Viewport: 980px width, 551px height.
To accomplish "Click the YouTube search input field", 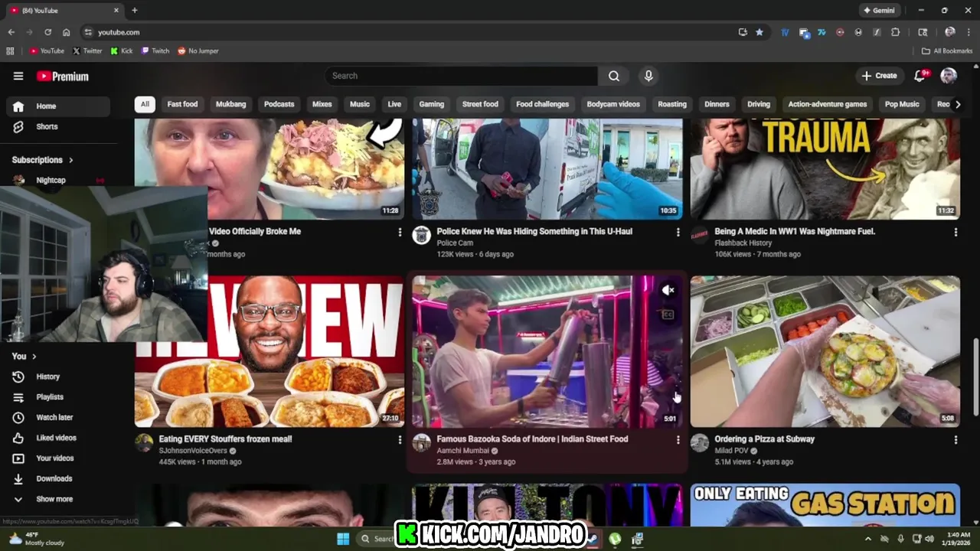I will (x=461, y=76).
